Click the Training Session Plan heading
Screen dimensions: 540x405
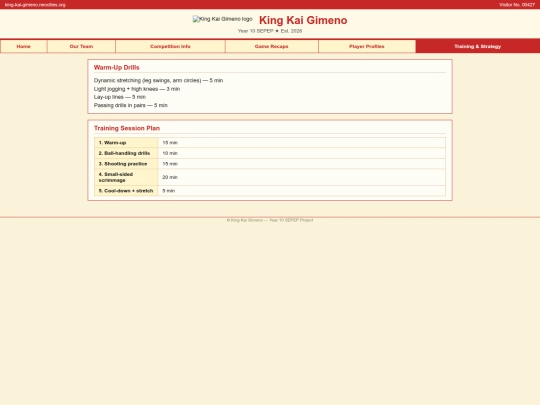(x=127, y=128)
